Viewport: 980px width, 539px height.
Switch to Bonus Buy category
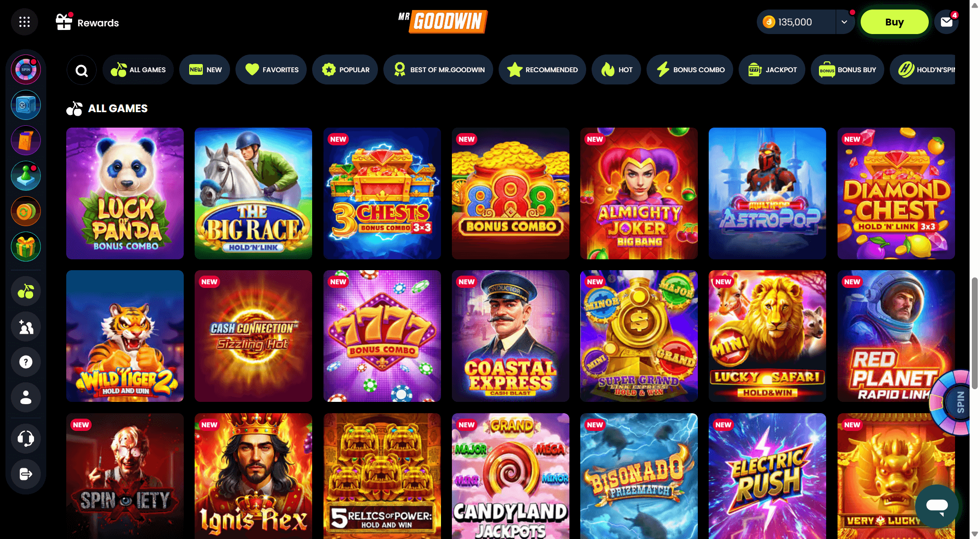click(847, 69)
